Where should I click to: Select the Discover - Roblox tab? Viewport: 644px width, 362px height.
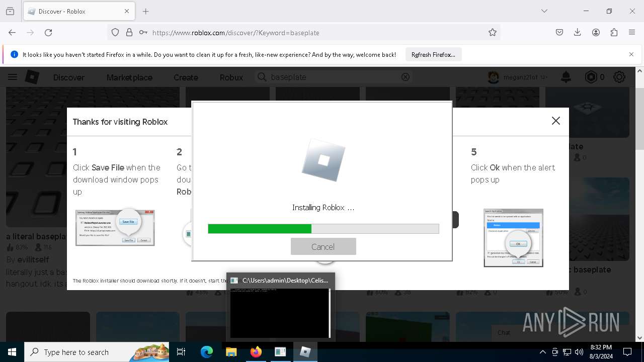[79, 11]
